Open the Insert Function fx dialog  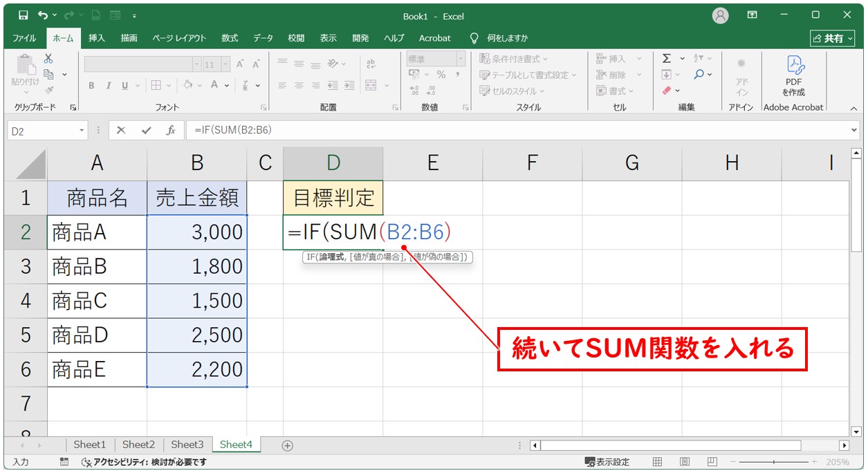tap(170, 130)
